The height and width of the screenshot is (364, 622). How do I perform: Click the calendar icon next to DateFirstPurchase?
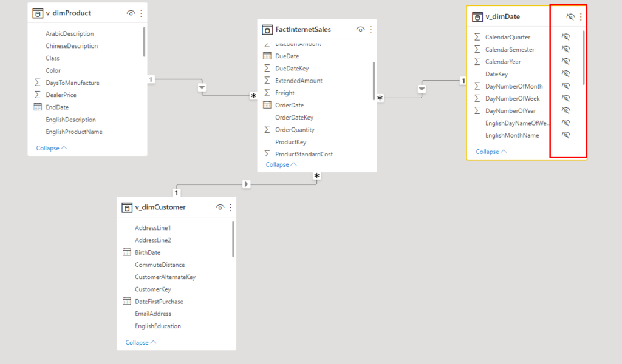point(126,301)
